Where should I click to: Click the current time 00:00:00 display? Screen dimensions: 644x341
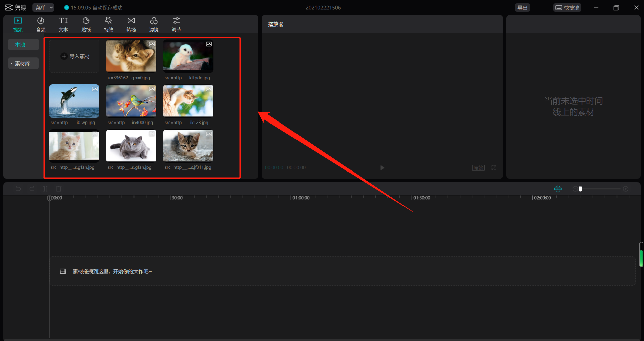[274, 168]
